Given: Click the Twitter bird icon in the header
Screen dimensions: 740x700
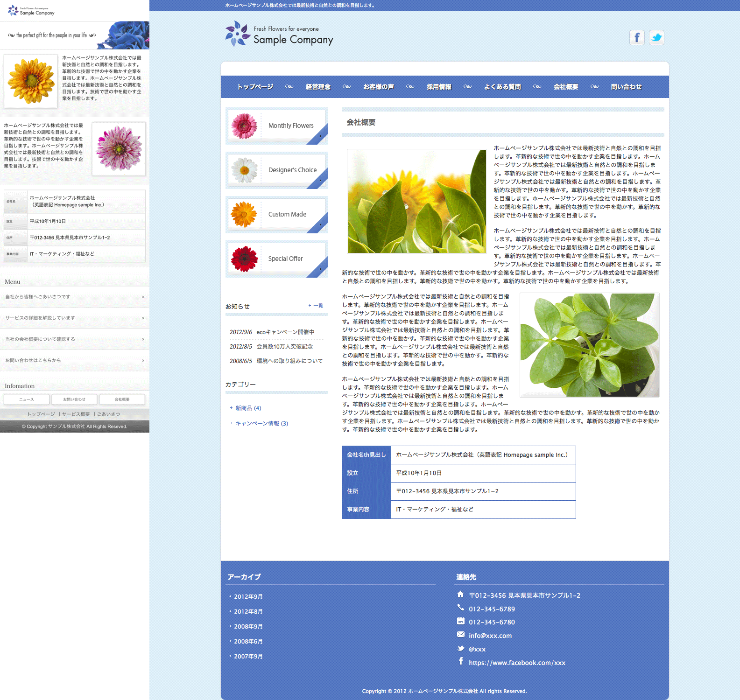Looking at the screenshot, I should pos(656,37).
